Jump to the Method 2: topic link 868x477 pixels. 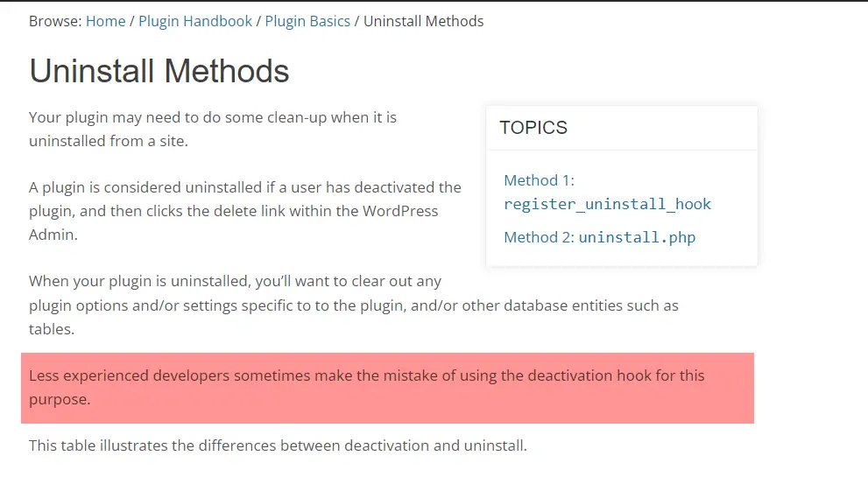click(x=539, y=237)
